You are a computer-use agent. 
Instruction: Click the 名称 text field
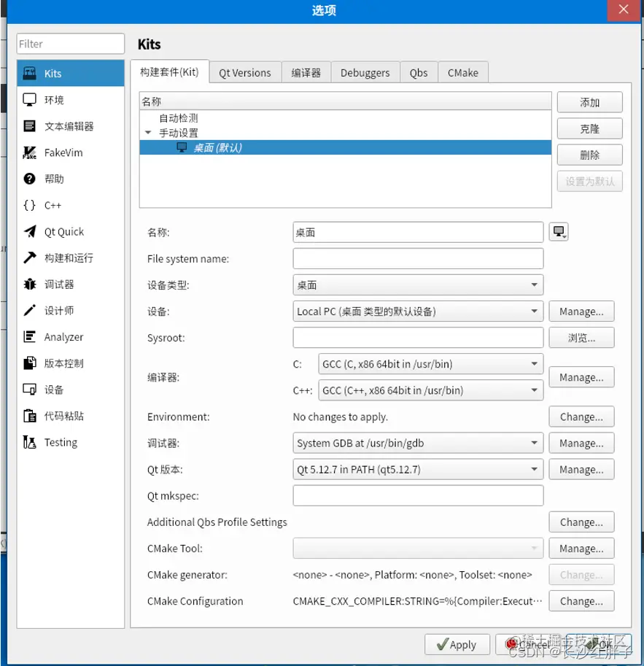click(418, 233)
